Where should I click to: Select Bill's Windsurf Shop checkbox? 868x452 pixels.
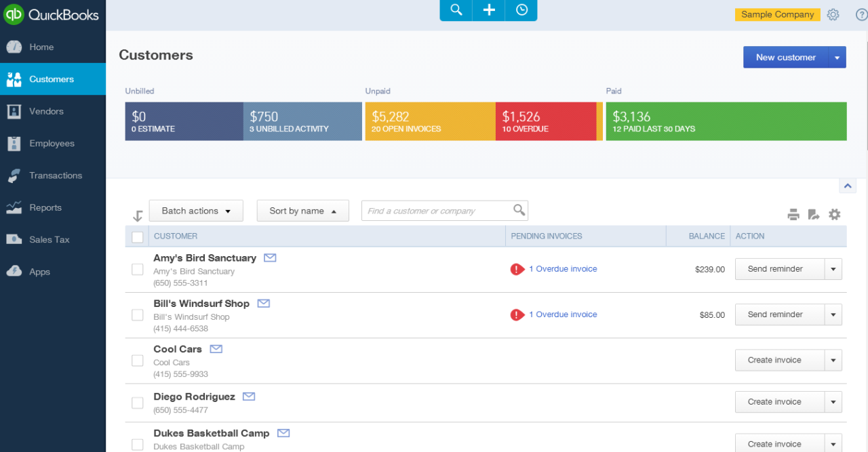pos(138,315)
